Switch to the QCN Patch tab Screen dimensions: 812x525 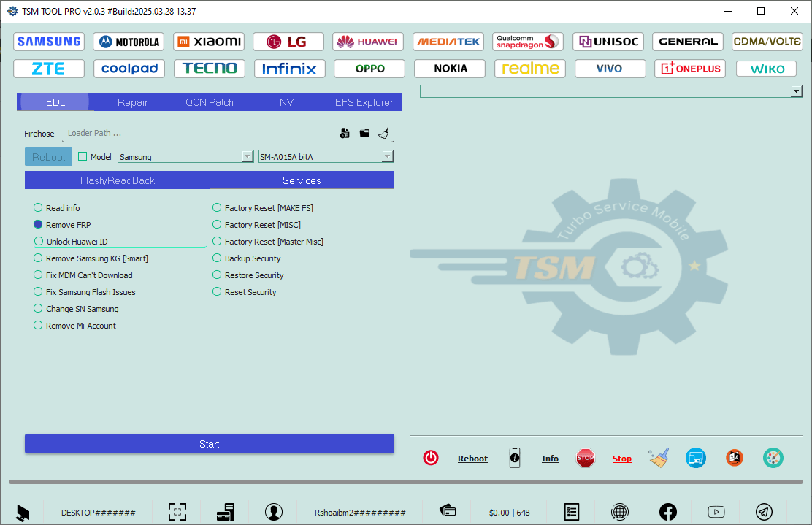pyautogui.click(x=210, y=102)
